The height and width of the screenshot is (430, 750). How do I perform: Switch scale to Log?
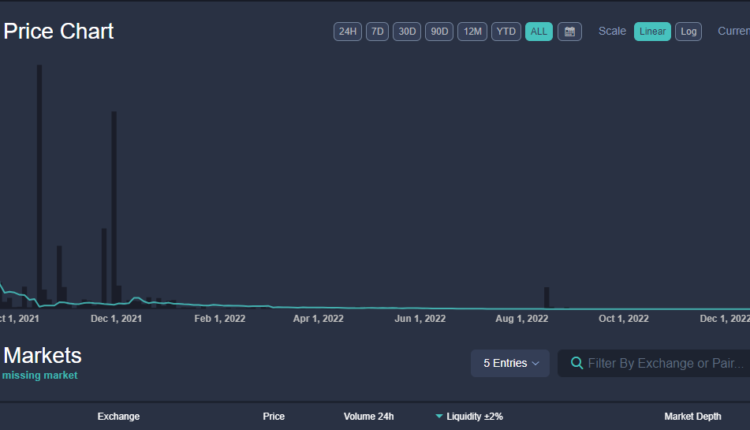(688, 31)
